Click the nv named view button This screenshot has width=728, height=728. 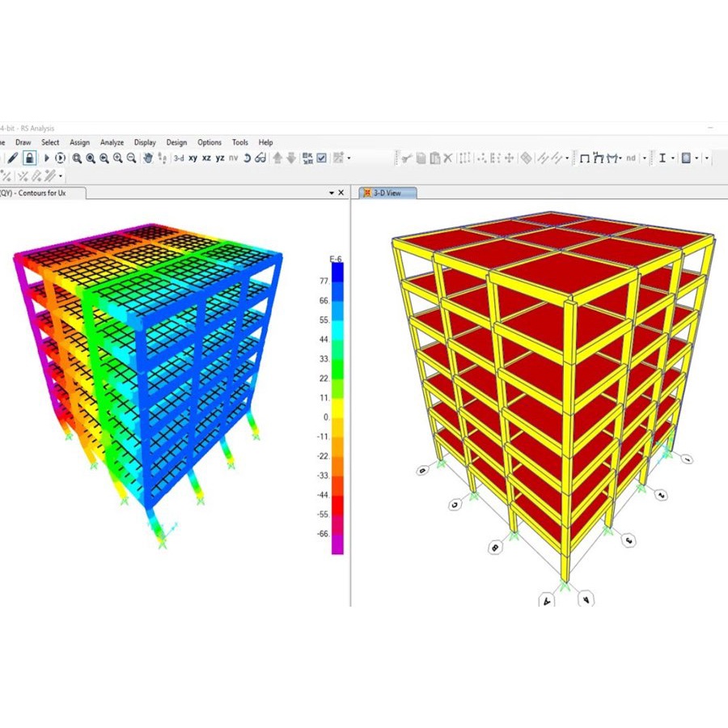click(234, 159)
